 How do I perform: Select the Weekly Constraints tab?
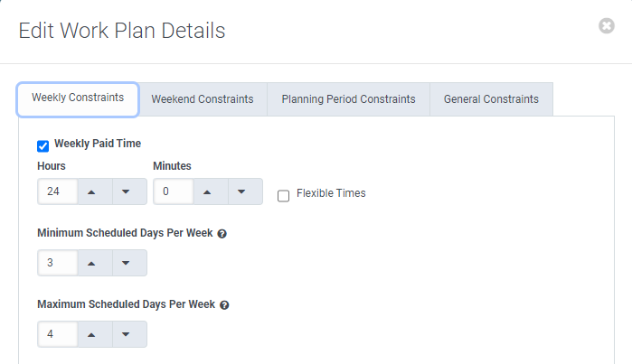point(78,98)
